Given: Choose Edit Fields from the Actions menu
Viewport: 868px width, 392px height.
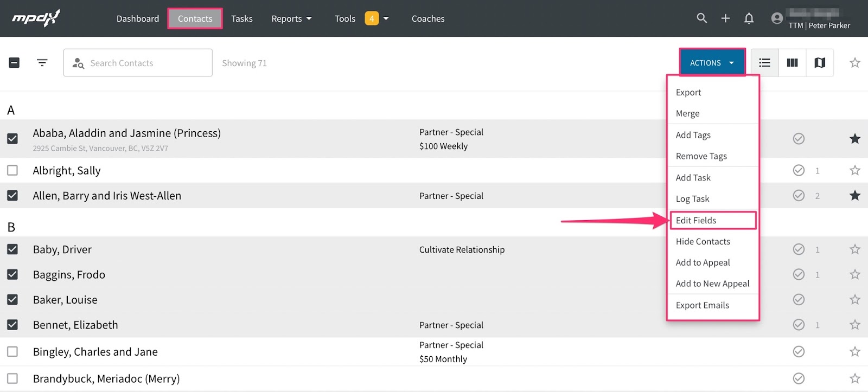Looking at the screenshot, I should 696,220.
